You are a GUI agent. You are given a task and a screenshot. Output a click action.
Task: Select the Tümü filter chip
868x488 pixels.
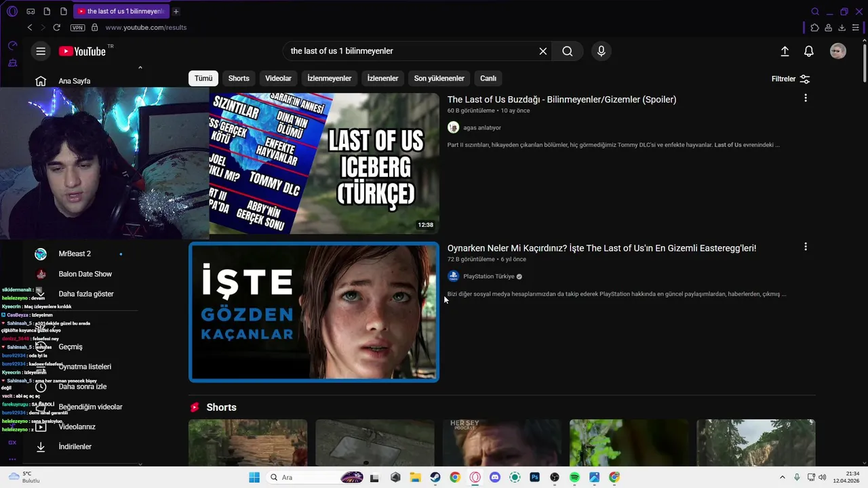click(x=203, y=79)
